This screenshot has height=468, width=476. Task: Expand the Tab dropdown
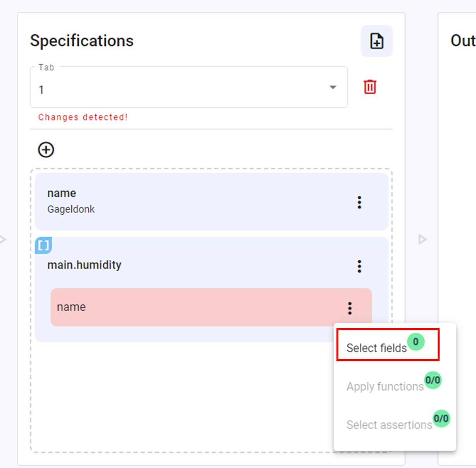(332, 87)
